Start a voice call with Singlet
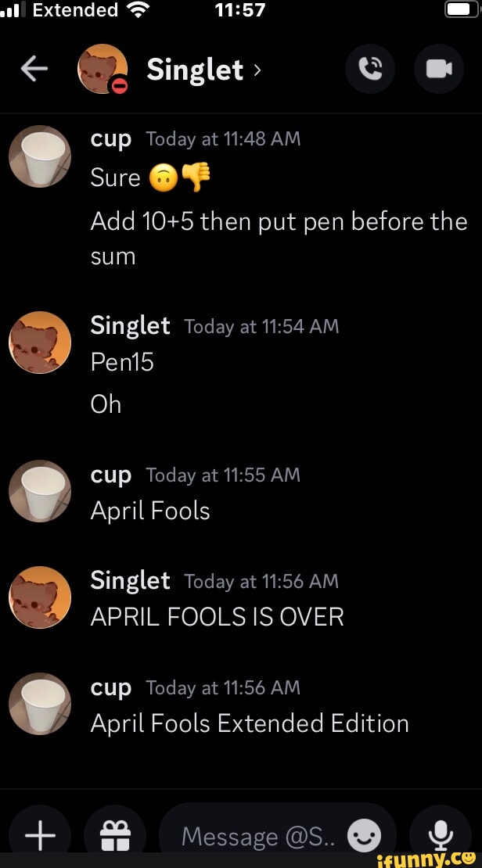 pyautogui.click(x=370, y=70)
